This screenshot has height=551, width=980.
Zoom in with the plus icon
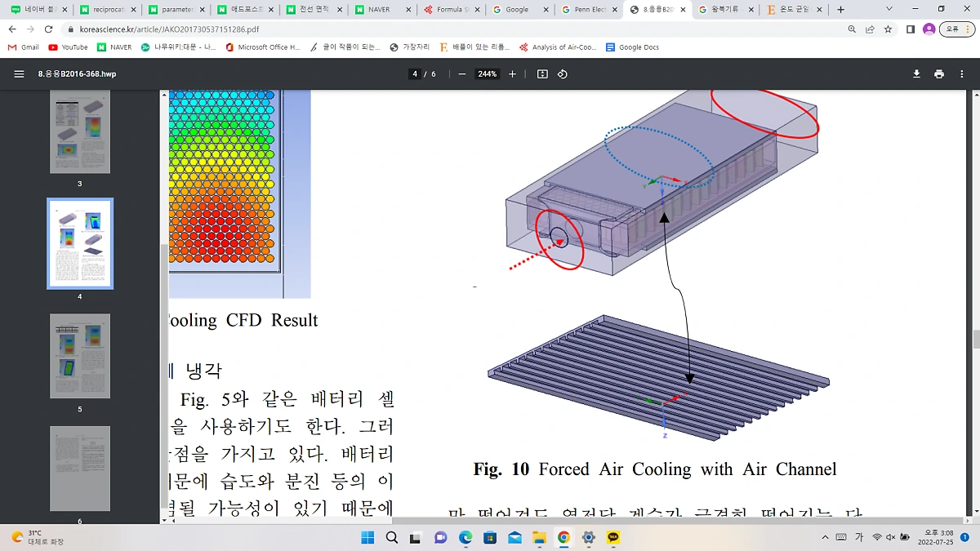[x=513, y=73]
